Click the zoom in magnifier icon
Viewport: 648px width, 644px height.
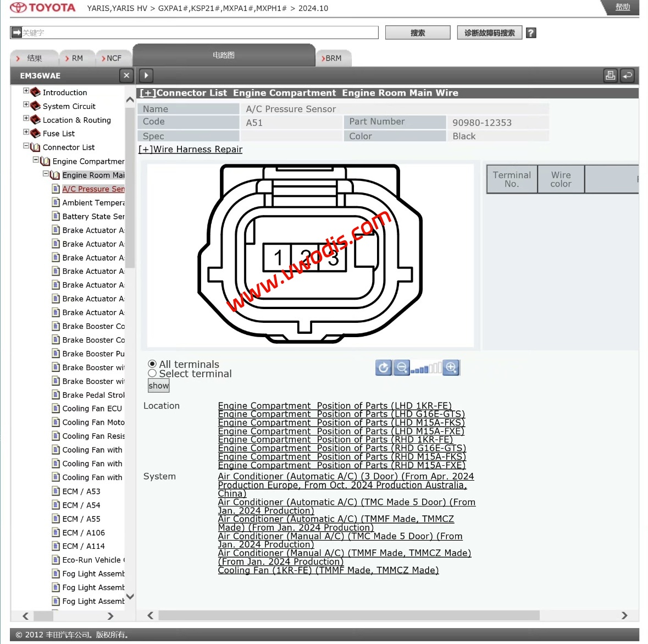click(x=451, y=367)
